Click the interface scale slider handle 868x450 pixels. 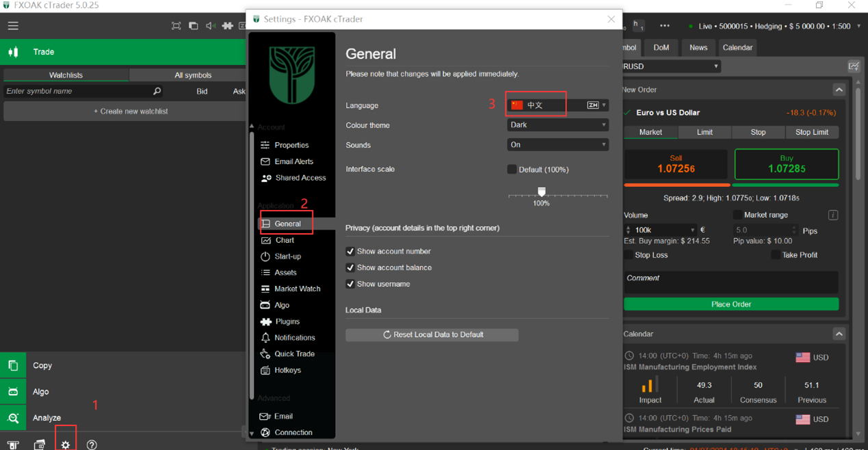[542, 192]
